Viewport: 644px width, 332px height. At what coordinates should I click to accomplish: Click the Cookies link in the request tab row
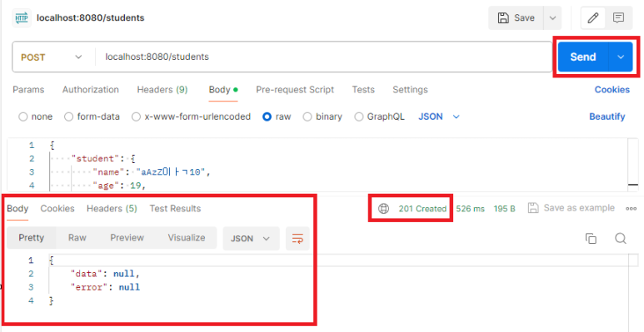pos(612,90)
